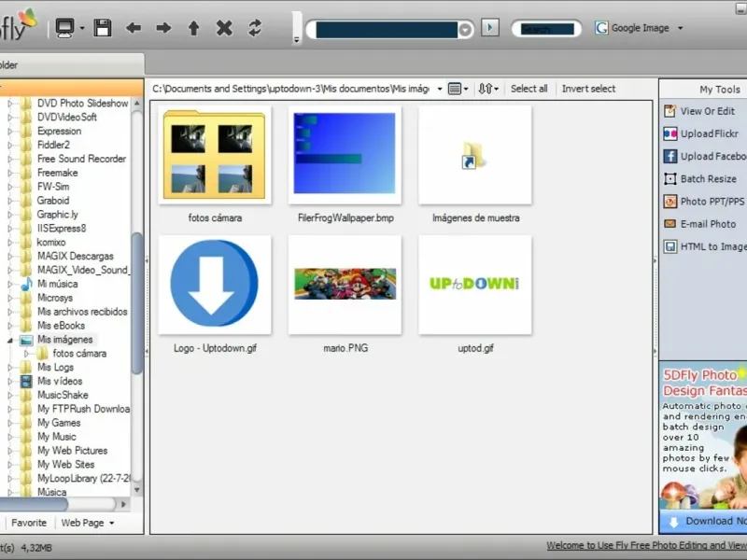Click the play arrow button beside address box

490,27
